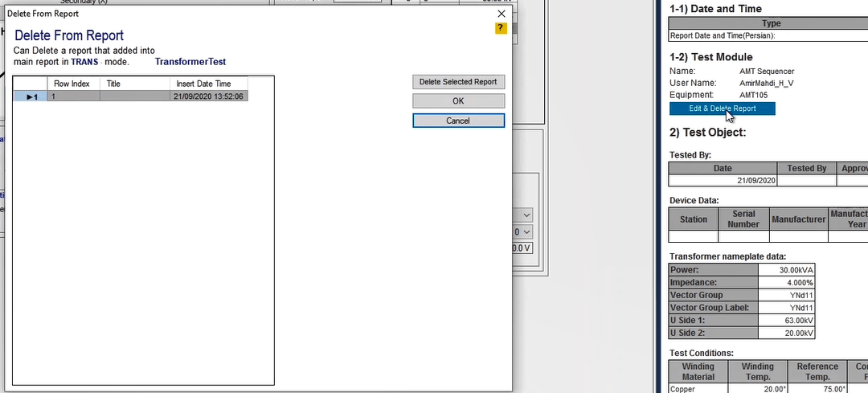Click the 63.00kV U Side 1 value
This screenshot has height=393, width=868.
point(787,321)
